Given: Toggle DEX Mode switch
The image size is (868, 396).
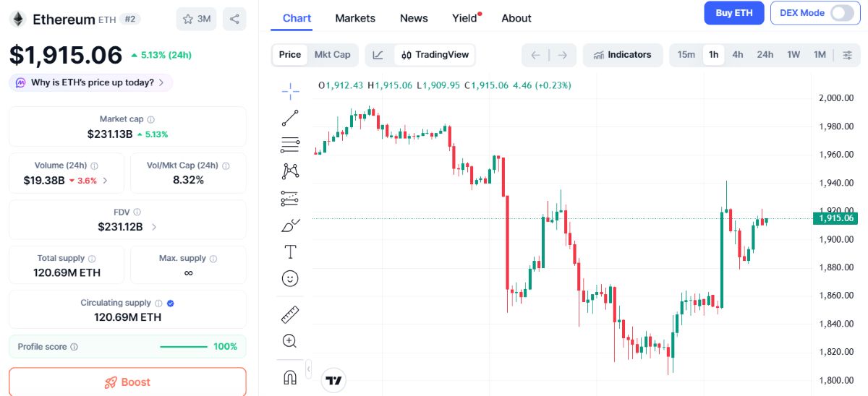Looking at the screenshot, I should coord(842,13).
